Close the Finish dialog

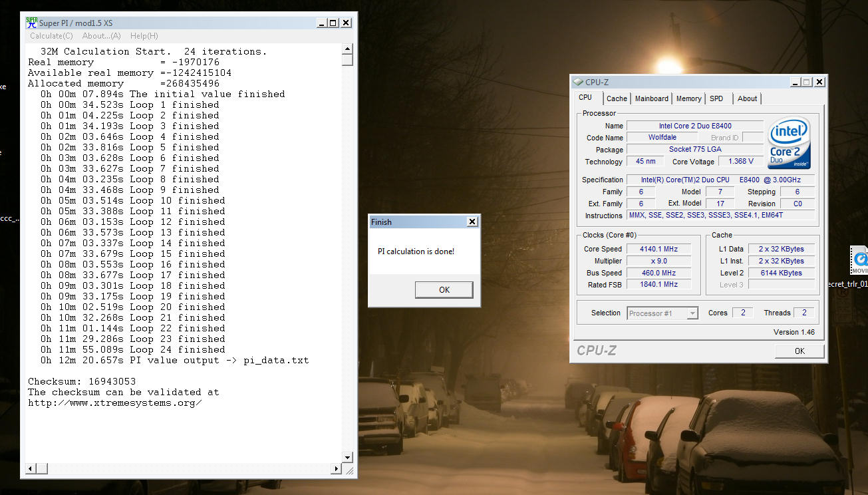click(x=472, y=222)
